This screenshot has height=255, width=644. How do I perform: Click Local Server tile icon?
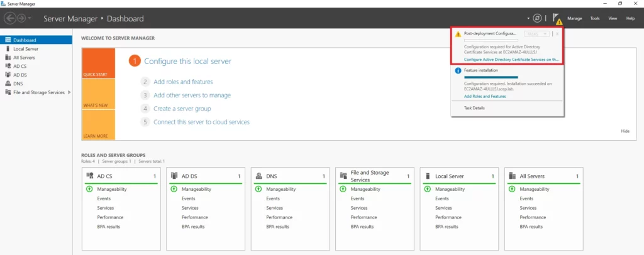tap(428, 176)
